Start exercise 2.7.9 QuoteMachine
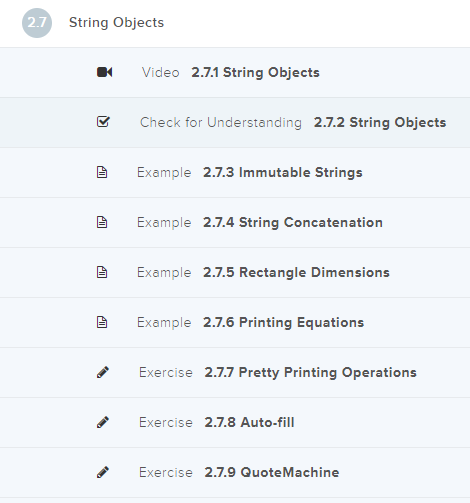470x503 pixels. [x=235, y=473]
